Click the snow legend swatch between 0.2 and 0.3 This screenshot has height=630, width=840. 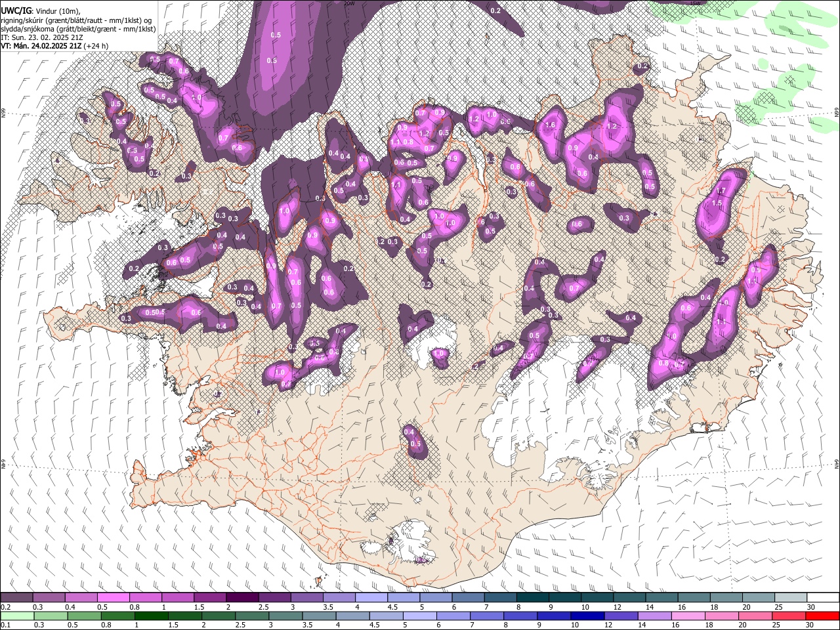[x=16, y=597]
